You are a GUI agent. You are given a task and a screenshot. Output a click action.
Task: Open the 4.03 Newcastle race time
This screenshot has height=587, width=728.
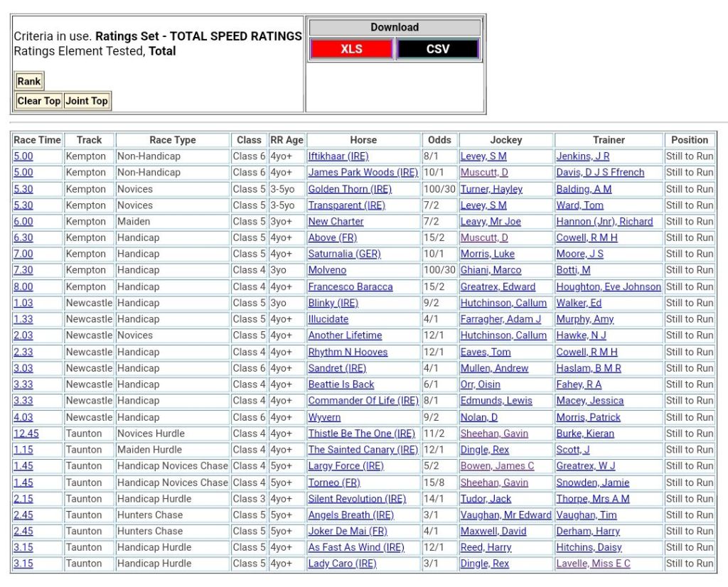point(23,417)
